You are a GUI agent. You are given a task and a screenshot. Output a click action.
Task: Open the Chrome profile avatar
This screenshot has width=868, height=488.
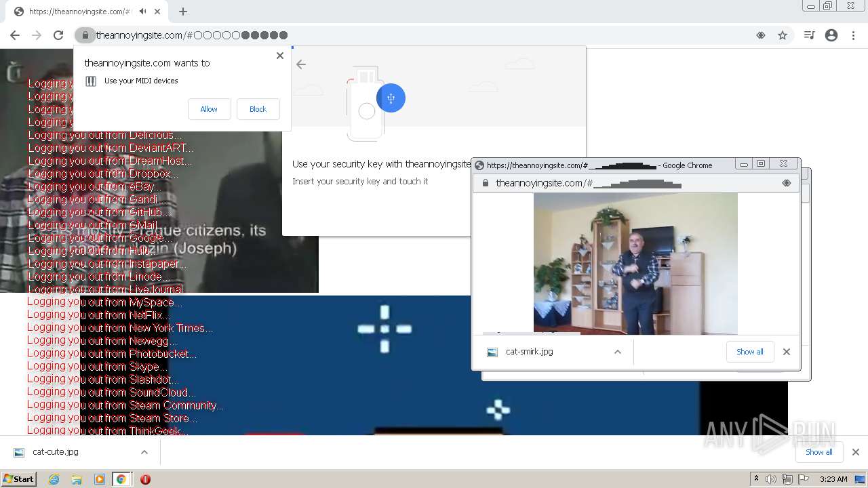click(831, 35)
